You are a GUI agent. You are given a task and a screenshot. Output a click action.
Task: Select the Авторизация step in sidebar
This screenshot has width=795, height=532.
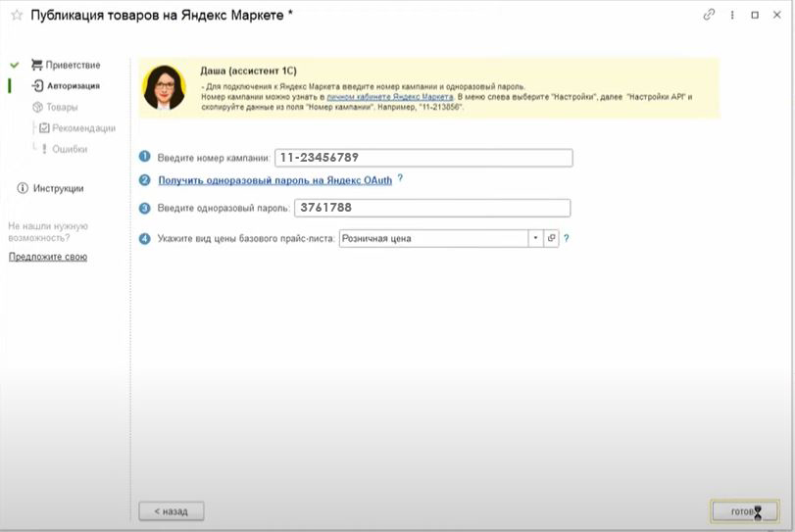pyautogui.click(x=73, y=86)
